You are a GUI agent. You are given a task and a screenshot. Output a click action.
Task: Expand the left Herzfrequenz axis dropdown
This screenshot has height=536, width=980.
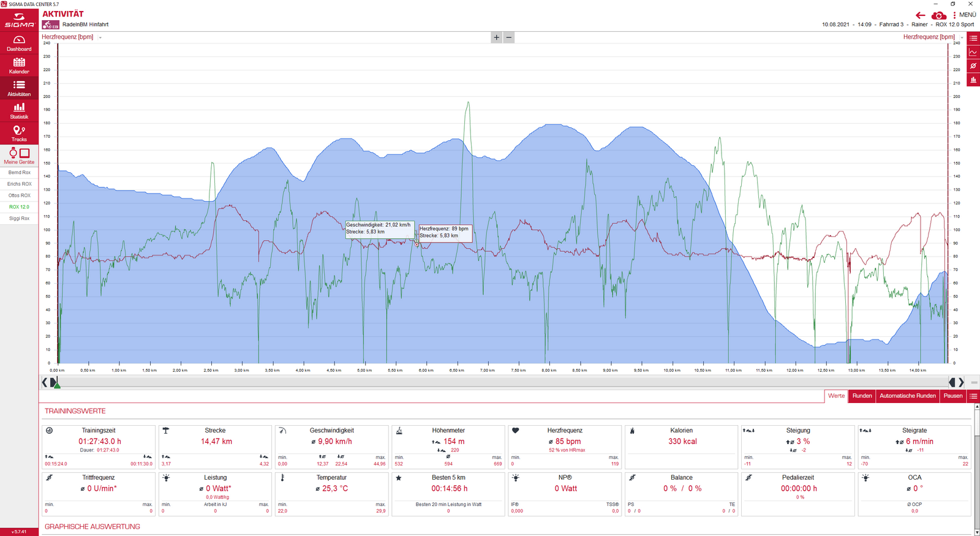pos(100,37)
